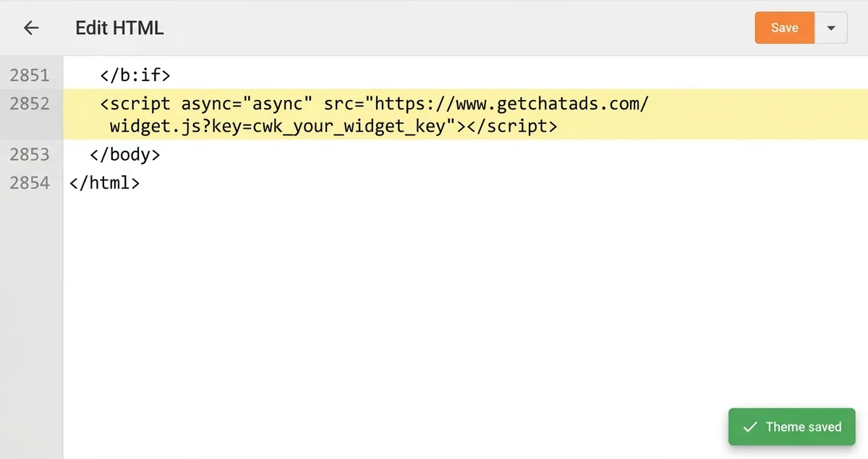Place cursor on the </body> closing tag

(125, 154)
